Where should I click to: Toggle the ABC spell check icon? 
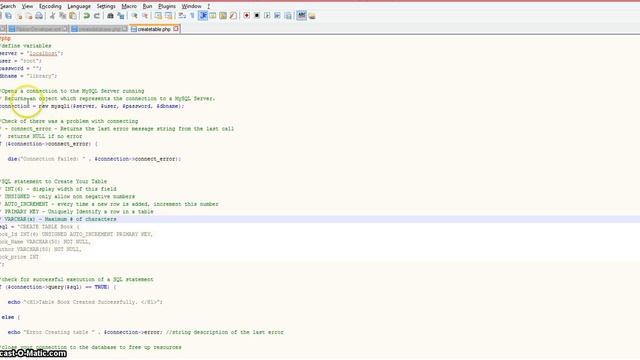[x=301, y=16]
